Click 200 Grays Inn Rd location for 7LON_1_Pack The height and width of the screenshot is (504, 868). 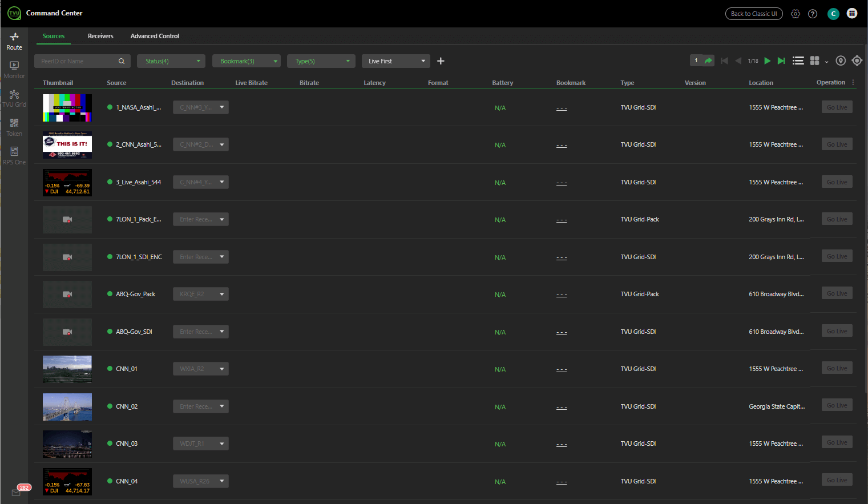(x=776, y=219)
